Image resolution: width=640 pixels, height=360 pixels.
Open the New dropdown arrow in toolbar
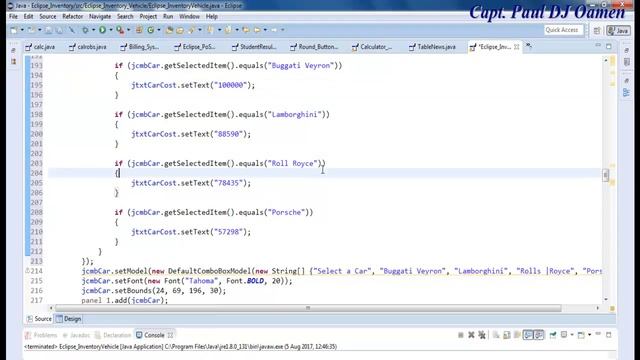[x=22, y=30]
